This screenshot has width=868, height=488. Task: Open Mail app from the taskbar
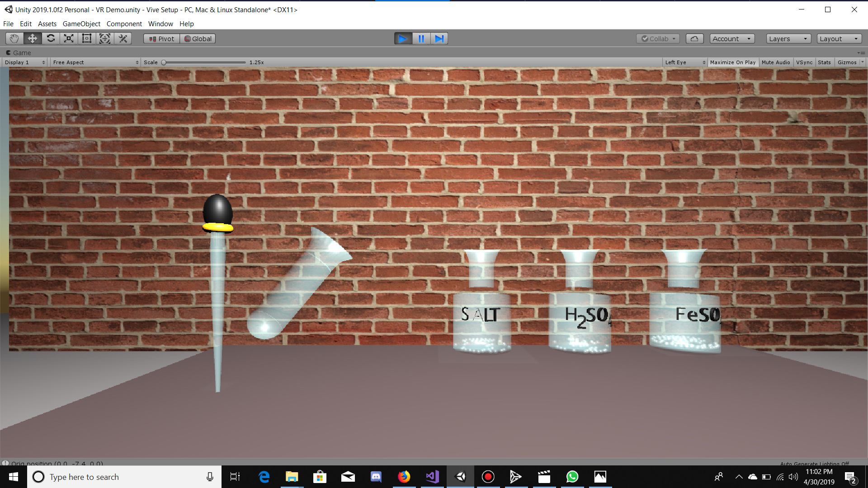[348, 477]
